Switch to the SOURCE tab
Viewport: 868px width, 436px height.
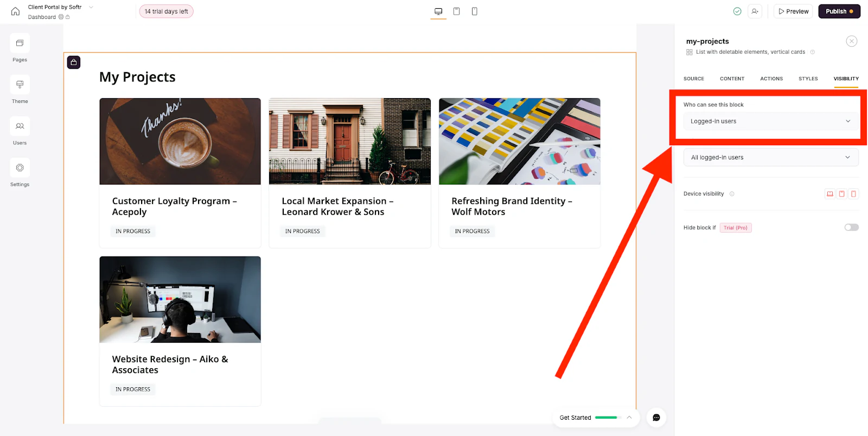click(694, 79)
